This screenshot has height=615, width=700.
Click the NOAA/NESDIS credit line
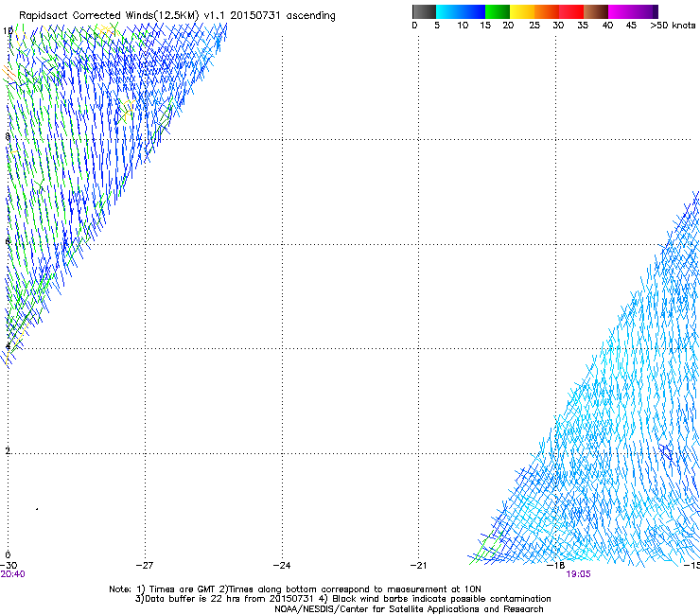coord(409,609)
